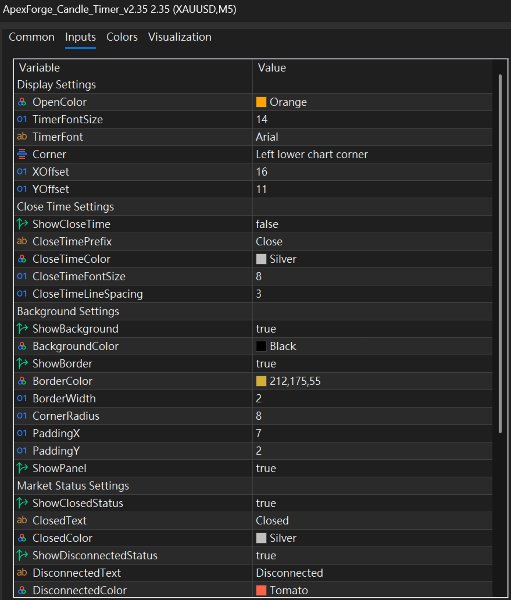Click the integer icon beside PaddingX
Screen dimensions: 511x600
22,433
